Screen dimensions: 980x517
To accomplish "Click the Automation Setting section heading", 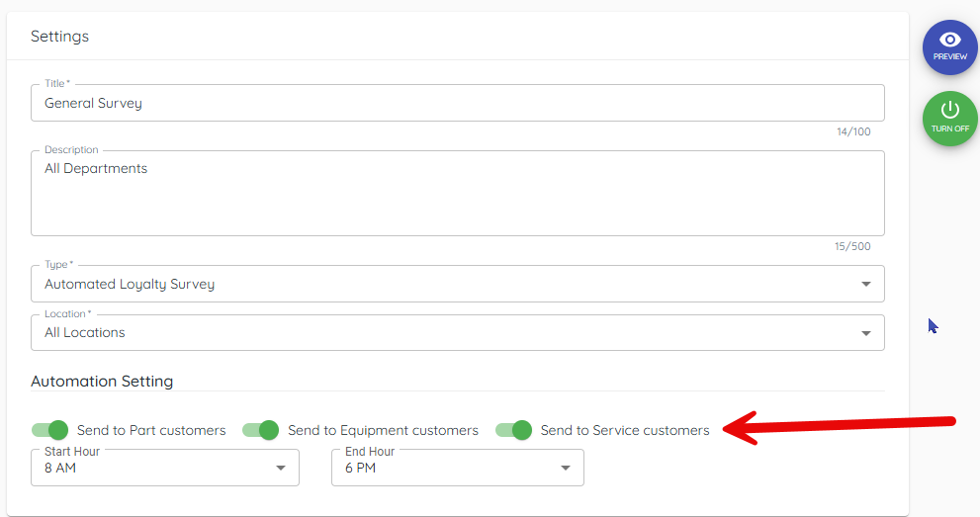I will point(102,382).
